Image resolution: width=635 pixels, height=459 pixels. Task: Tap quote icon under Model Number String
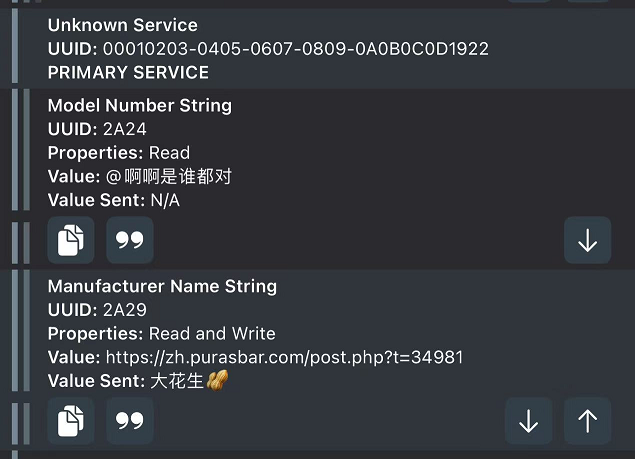pyautogui.click(x=130, y=240)
